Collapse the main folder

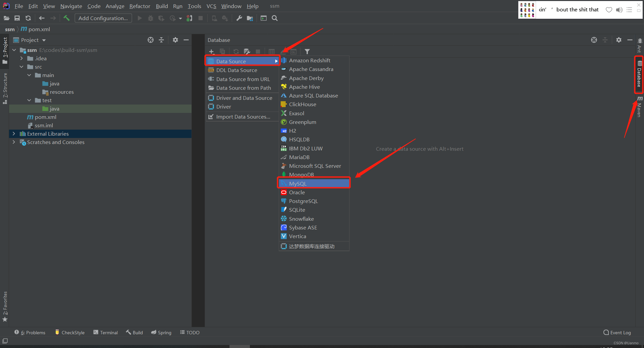tap(29, 75)
